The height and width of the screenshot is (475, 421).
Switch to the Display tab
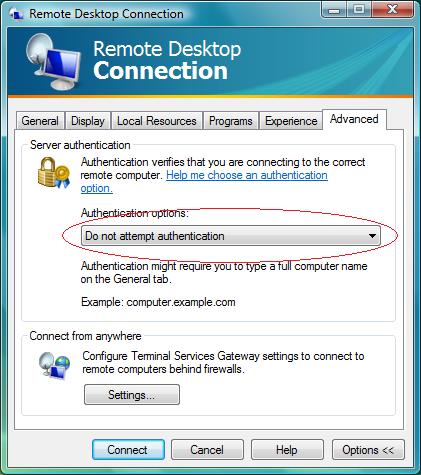(x=88, y=121)
